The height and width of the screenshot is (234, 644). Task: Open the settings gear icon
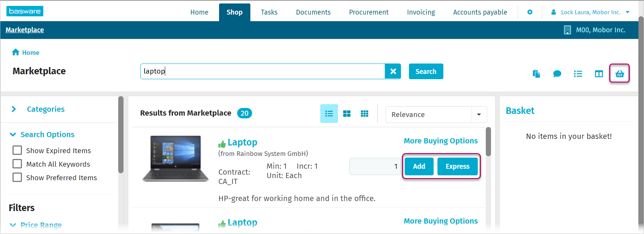click(530, 12)
